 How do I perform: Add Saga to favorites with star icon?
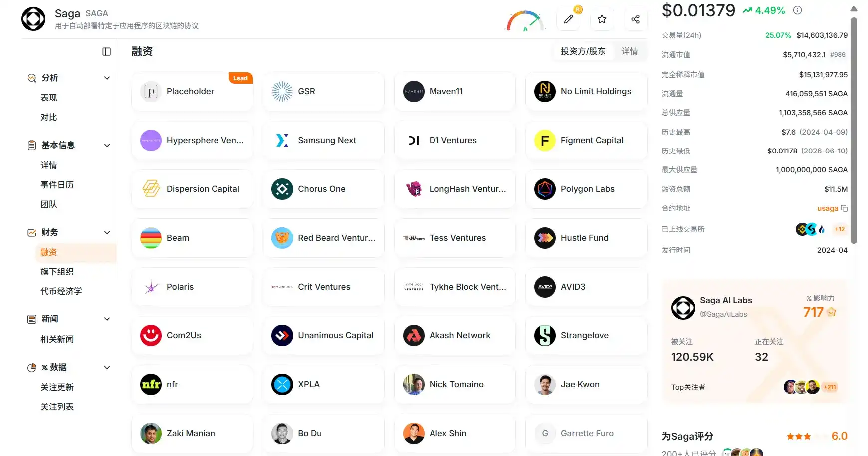pos(602,19)
